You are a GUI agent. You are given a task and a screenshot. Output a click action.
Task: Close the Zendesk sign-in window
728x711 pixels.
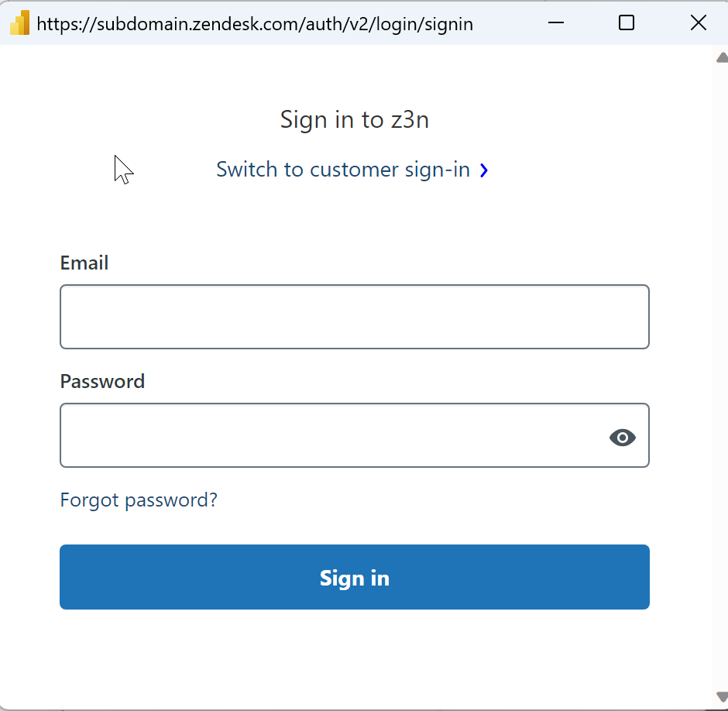698,23
